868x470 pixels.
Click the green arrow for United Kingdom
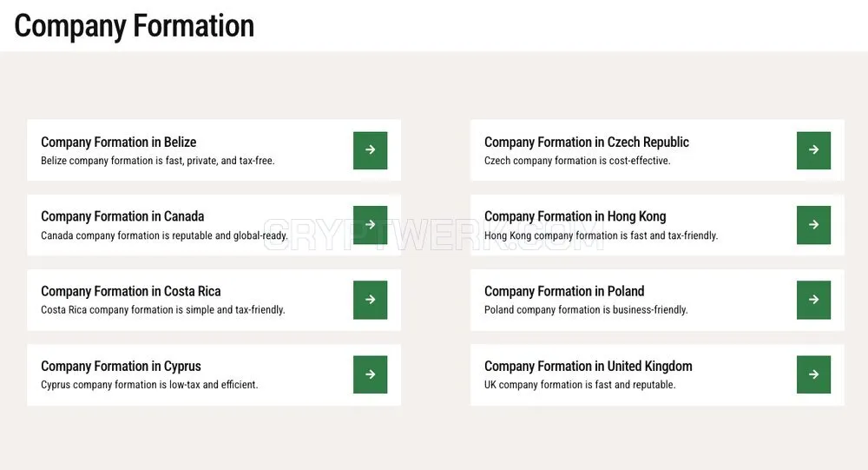(x=814, y=374)
